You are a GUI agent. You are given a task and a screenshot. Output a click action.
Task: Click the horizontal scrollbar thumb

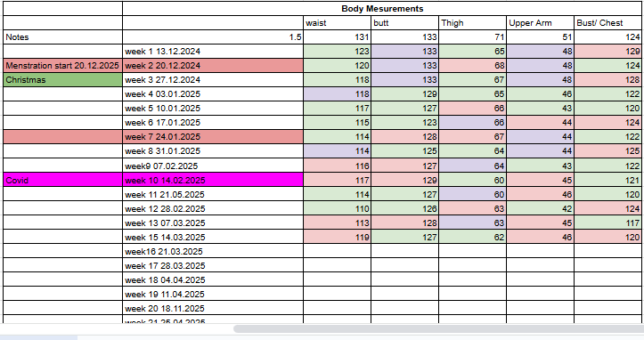click(x=438, y=329)
